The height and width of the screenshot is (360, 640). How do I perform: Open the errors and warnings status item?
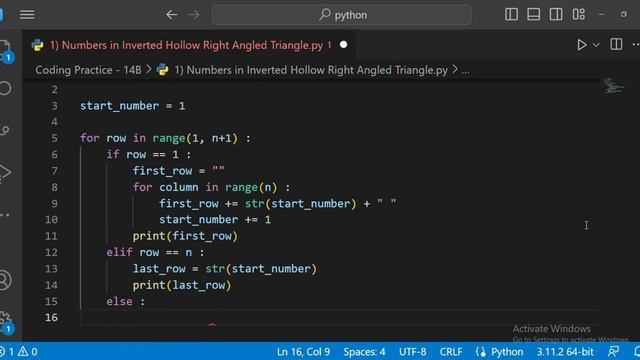pyautogui.click(x=19, y=352)
